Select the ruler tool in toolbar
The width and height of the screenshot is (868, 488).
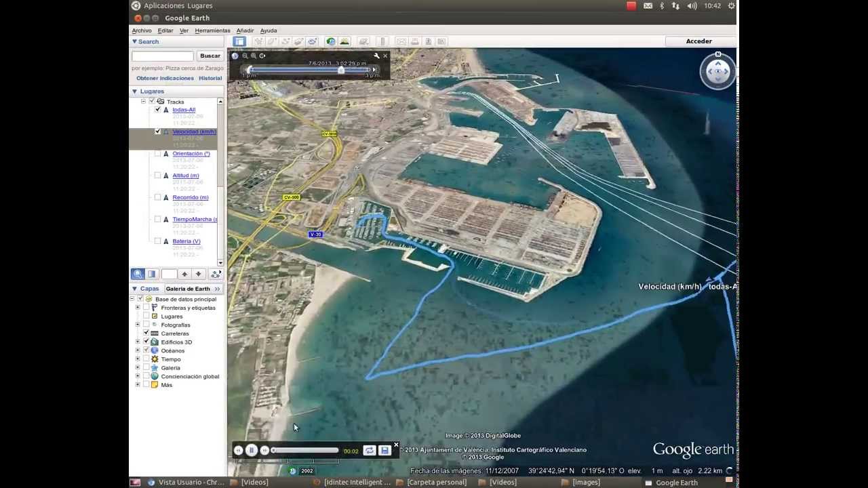(x=382, y=41)
